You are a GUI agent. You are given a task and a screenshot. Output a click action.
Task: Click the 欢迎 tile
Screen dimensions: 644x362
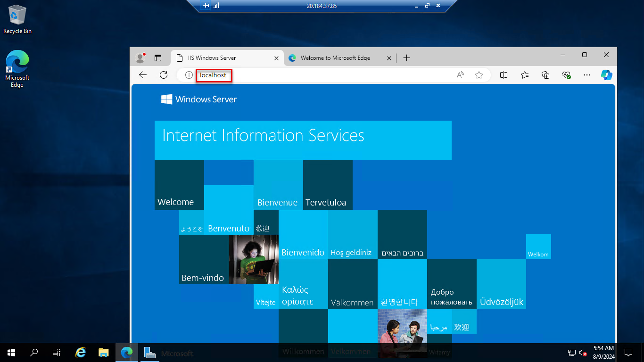(464, 321)
